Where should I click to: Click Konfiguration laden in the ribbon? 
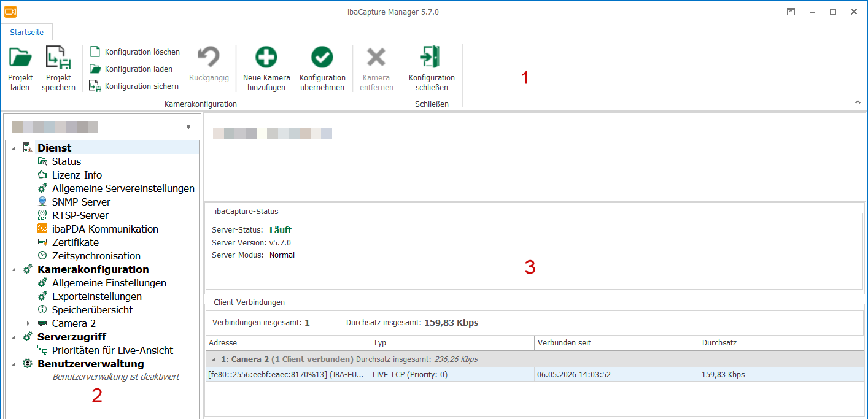pos(131,69)
